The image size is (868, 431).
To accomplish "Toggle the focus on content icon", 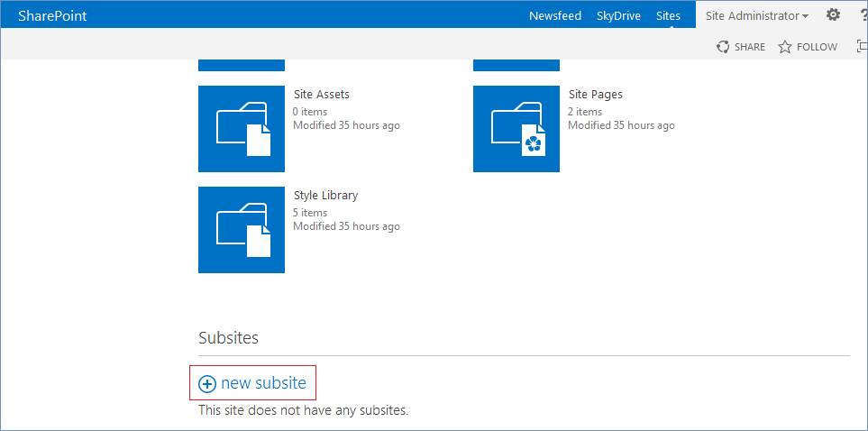I will pos(861,47).
